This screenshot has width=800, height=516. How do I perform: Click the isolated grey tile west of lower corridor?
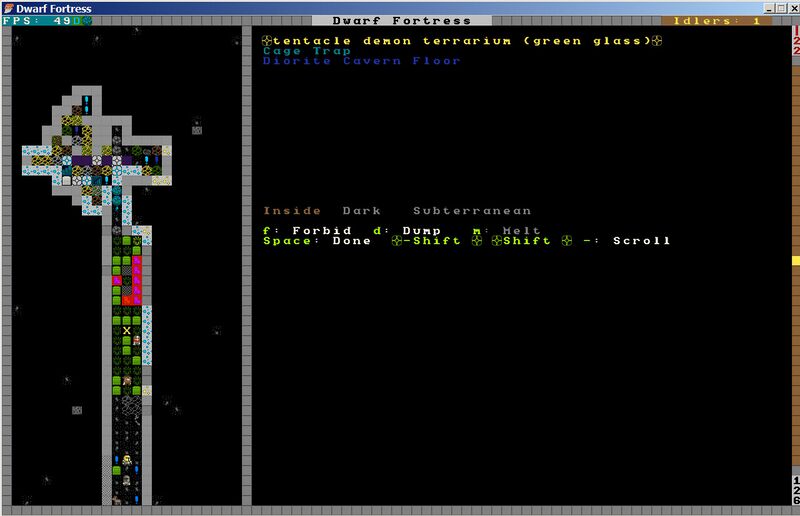tap(77, 410)
